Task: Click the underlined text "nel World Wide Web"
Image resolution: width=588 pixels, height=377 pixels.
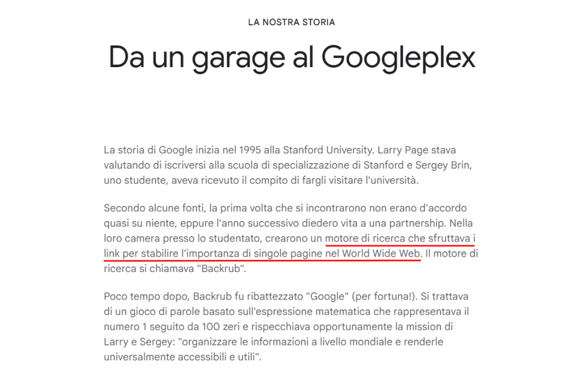Action: pyautogui.click(x=372, y=254)
